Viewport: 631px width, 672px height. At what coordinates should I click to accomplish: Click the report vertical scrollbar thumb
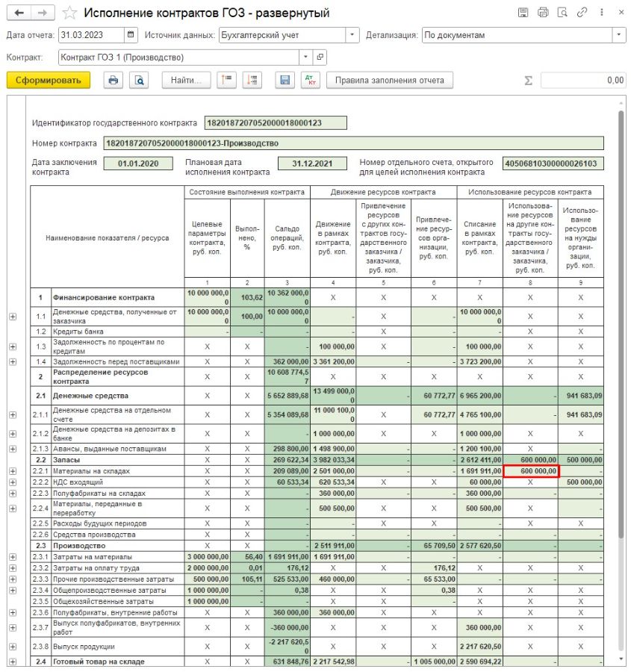pyautogui.click(x=621, y=325)
